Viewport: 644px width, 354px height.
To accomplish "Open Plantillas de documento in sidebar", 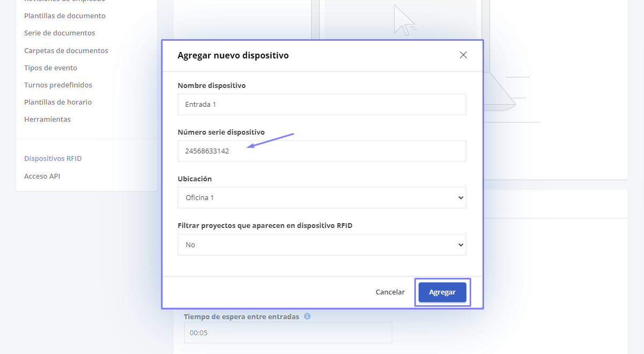I will pos(65,16).
